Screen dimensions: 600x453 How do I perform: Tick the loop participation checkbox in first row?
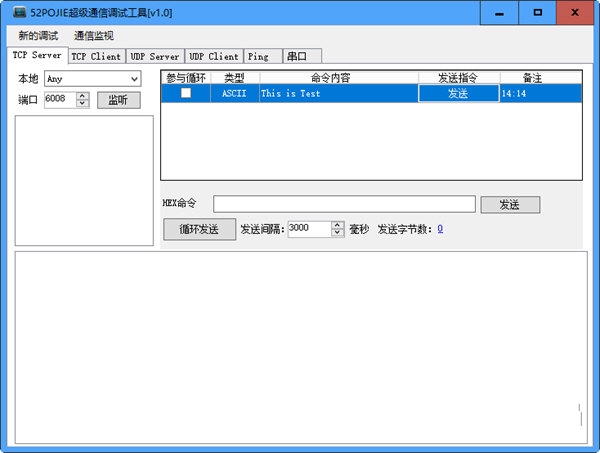(x=186, y=93)
